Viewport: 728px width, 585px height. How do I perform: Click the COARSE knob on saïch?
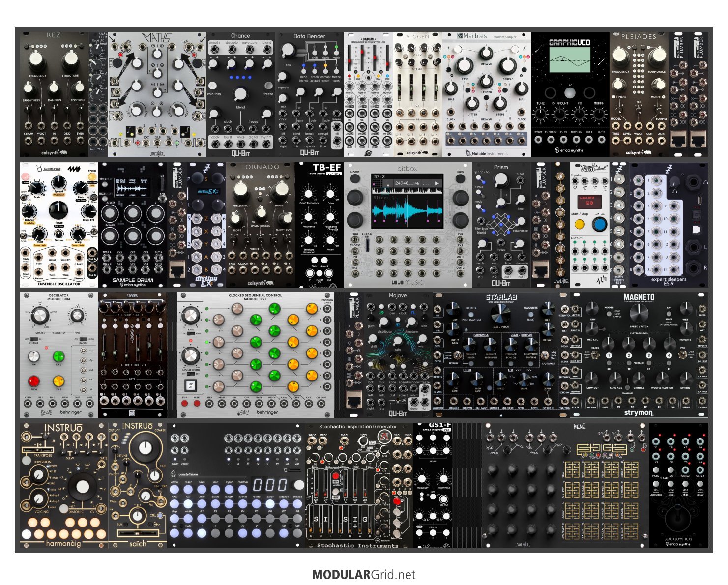pyautogui.click(x=145, y=447)
